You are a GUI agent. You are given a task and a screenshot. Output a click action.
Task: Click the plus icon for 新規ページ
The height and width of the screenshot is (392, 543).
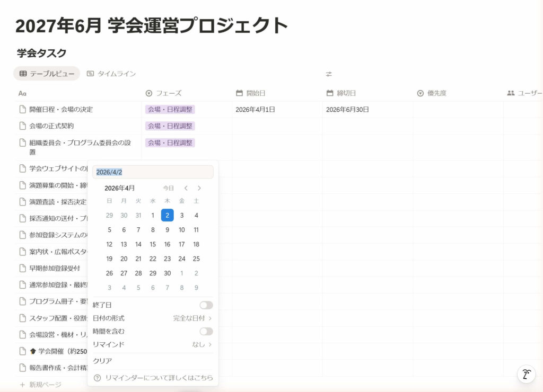[x=22, y=385]
